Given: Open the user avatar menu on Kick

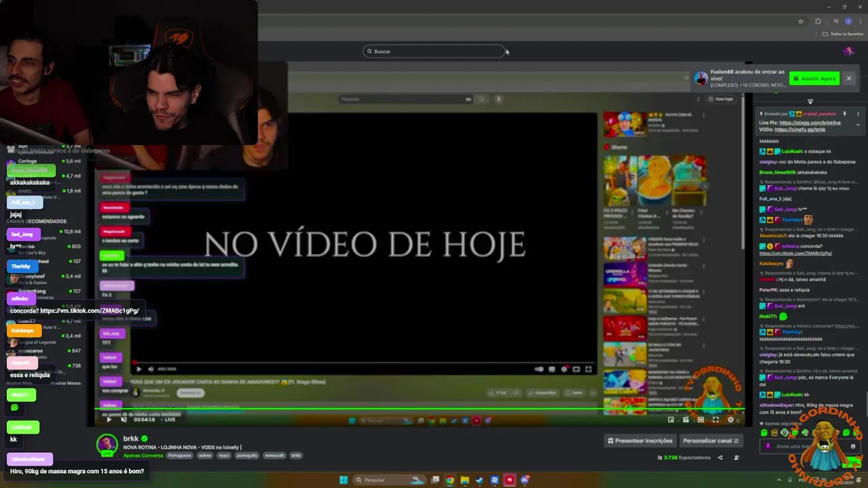Looking at the screenshot, I should click(x=848, y=51).
